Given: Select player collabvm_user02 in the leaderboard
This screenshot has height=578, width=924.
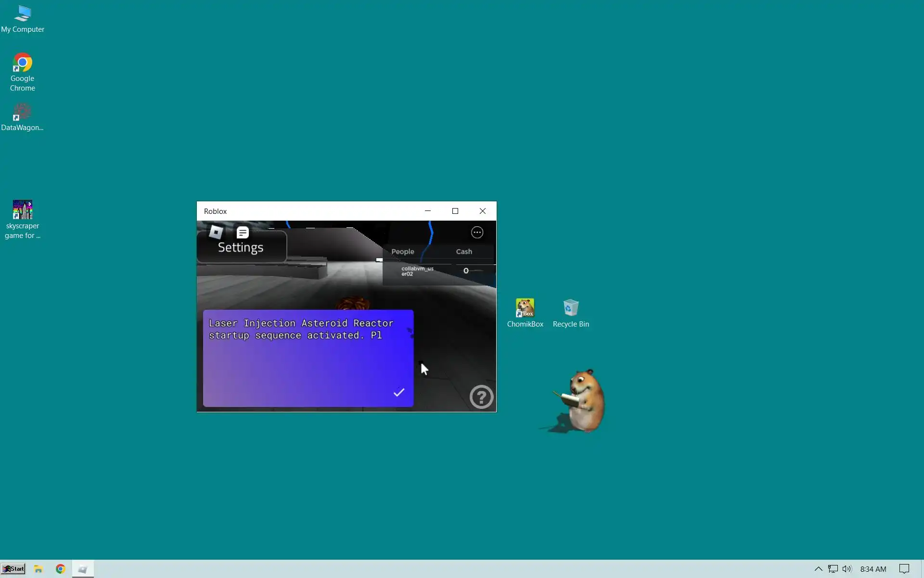Looking at the screenshot, I should click(417, 271).
